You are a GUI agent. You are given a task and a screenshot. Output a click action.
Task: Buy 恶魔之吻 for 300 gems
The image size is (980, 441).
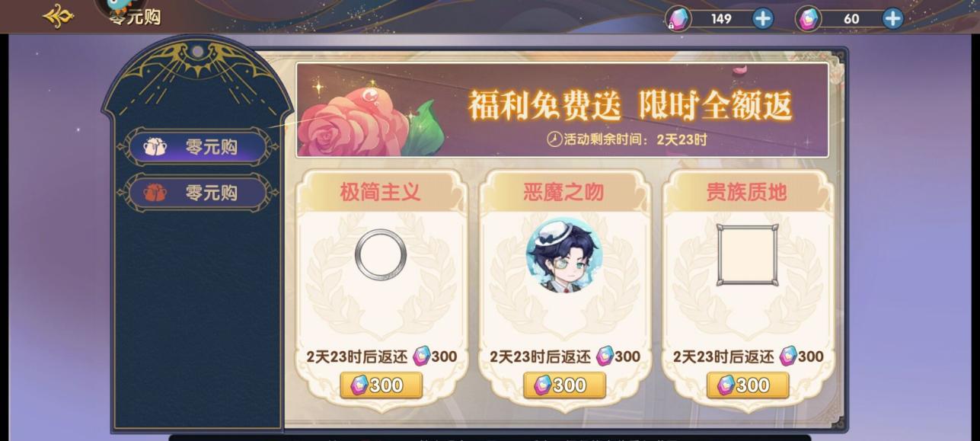click(x=564, y=385)
